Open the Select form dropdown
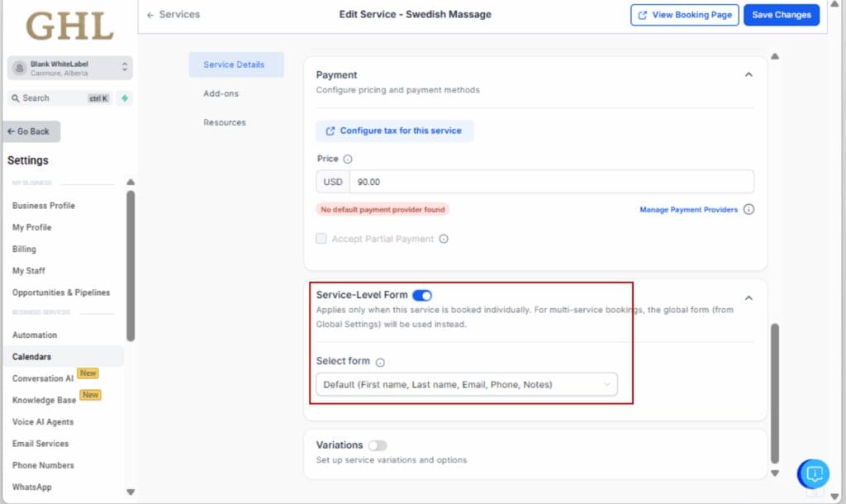846x504 pixels. (467, 383)
